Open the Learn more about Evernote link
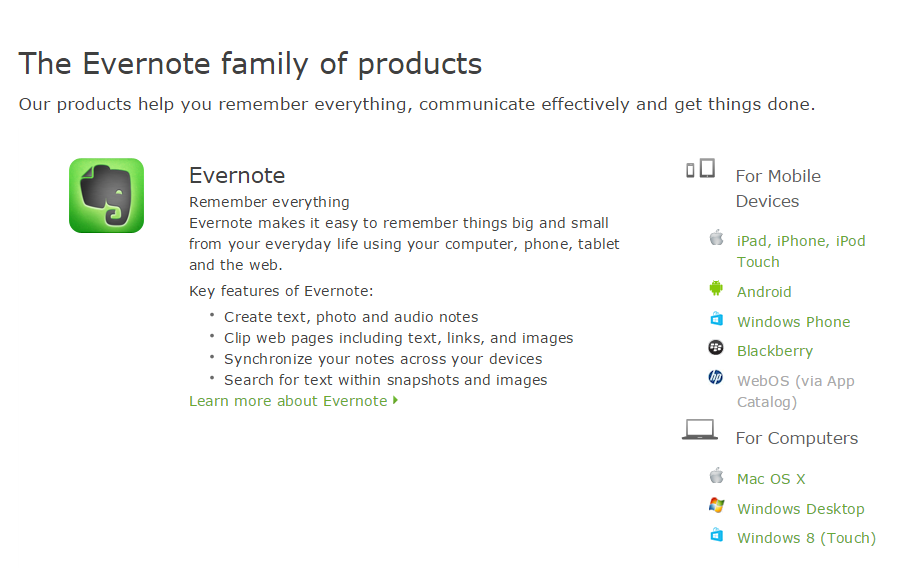 point(293,401)
